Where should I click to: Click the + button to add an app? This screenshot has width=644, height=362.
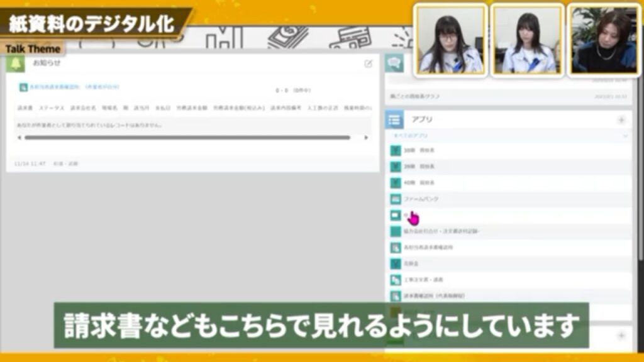621,119
